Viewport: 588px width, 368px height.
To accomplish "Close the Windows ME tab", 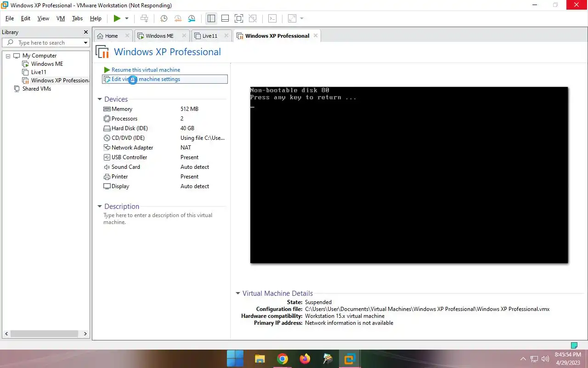I will click(x=184, y=35).
